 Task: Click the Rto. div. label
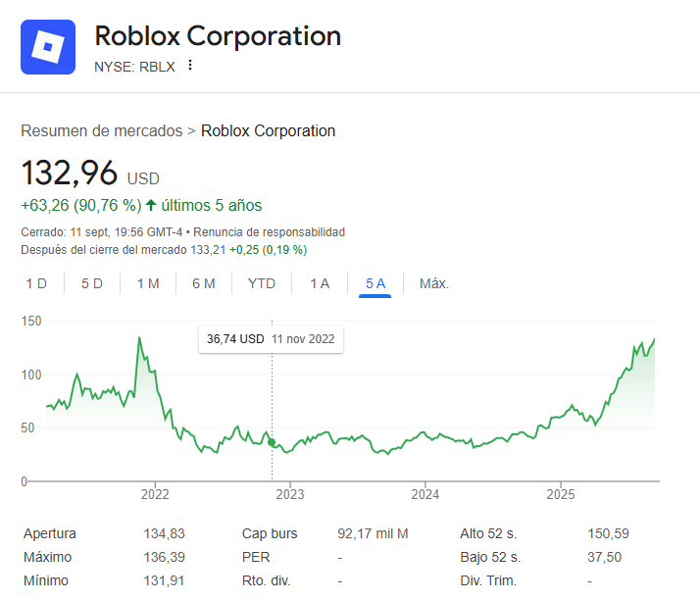point(266,581)
